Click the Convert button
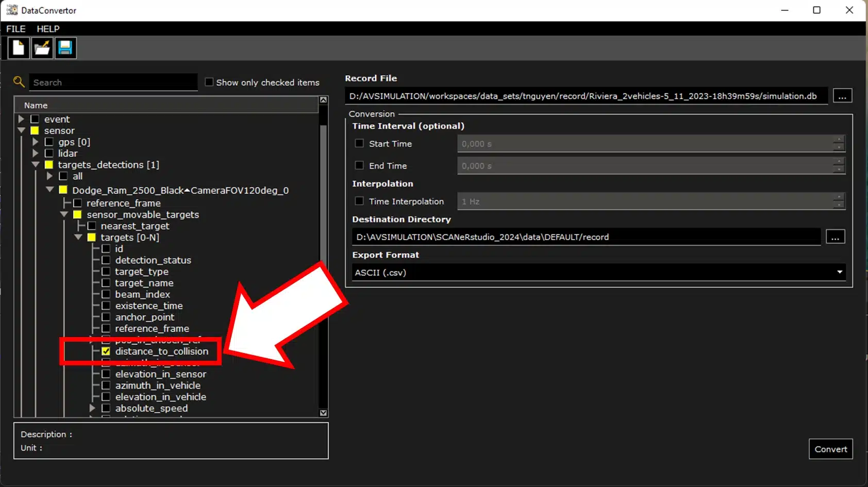868x487 pixels. point(830,449)
